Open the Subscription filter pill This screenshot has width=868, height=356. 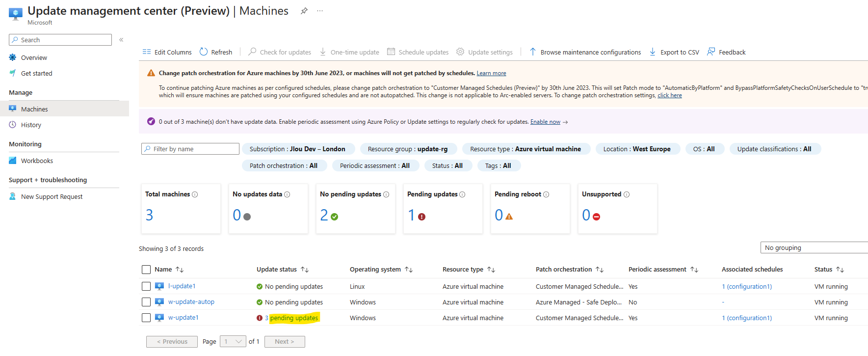click(x=297, y=149)
